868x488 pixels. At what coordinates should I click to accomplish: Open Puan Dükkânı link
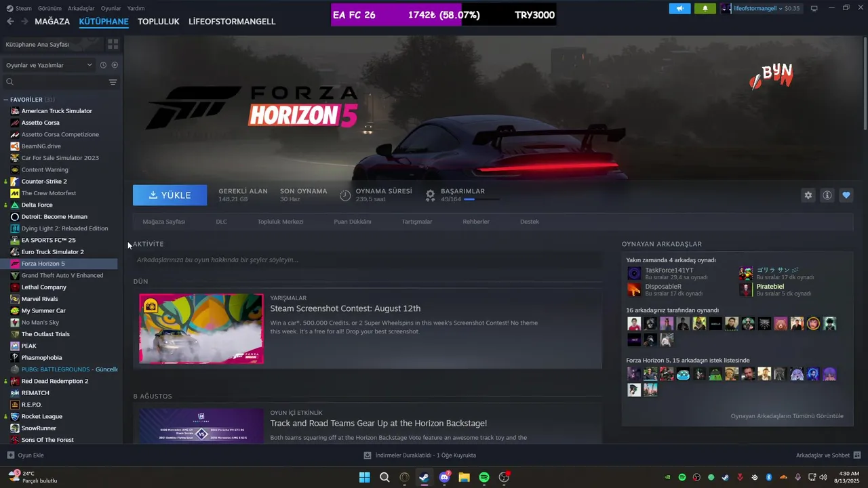point(352,222)
